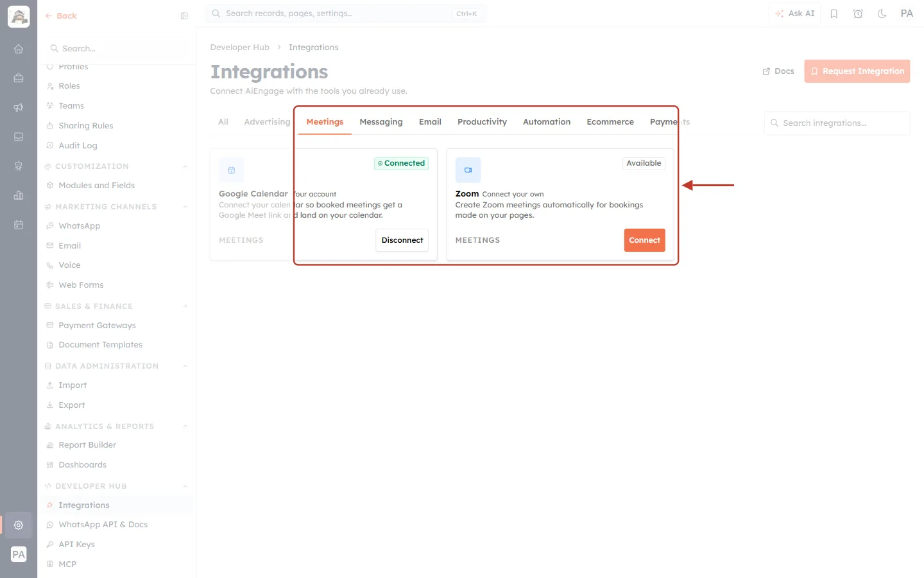This screenshot has width=924, height=578.
Task: Navigate to Developer Hub breadcrumb
Action: coord(240,48)
